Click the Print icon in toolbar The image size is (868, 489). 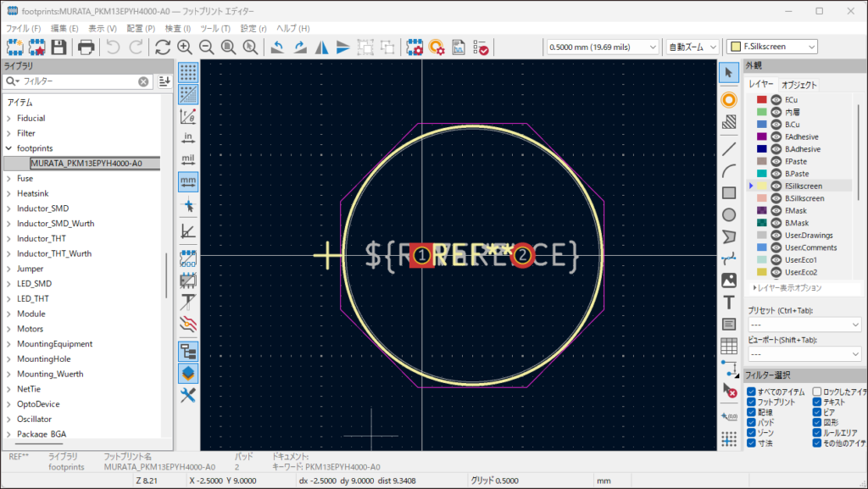coord(86,47)
